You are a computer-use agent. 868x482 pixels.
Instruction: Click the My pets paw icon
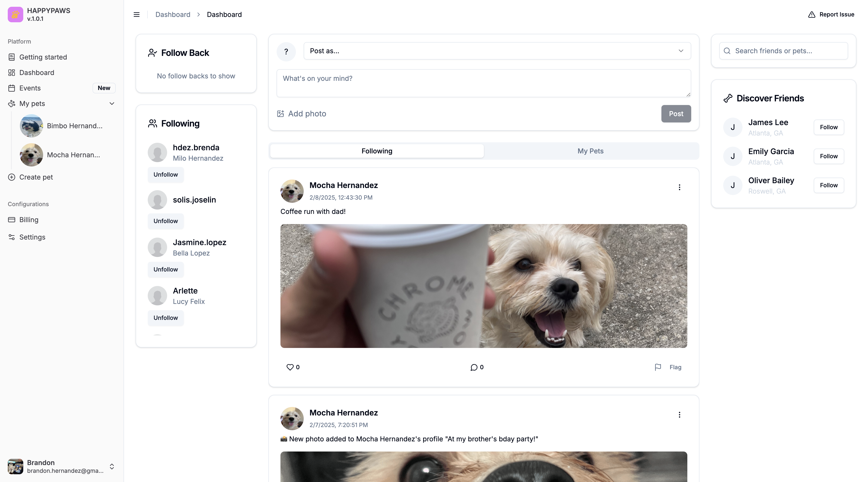coord(11,104)
